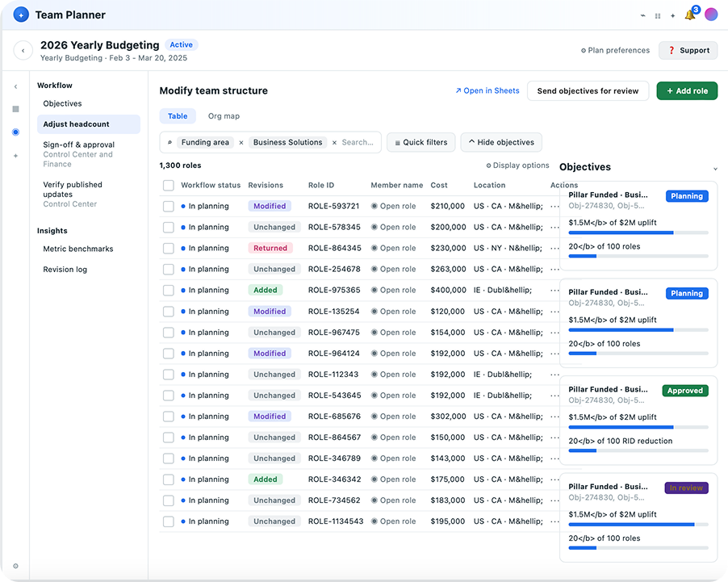This screenshot has width=728, height=582.
Task: Sort by Role ID column header
Action: point(321,186)
